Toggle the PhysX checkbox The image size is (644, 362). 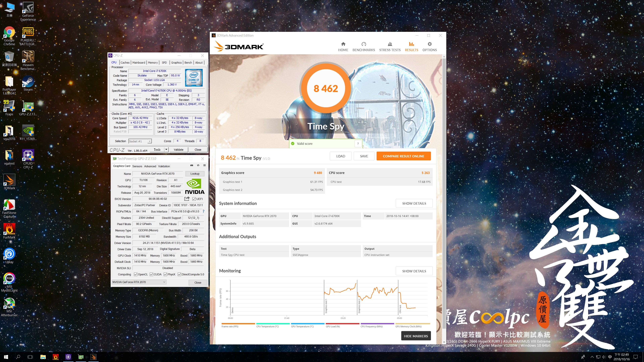(165, 274)
